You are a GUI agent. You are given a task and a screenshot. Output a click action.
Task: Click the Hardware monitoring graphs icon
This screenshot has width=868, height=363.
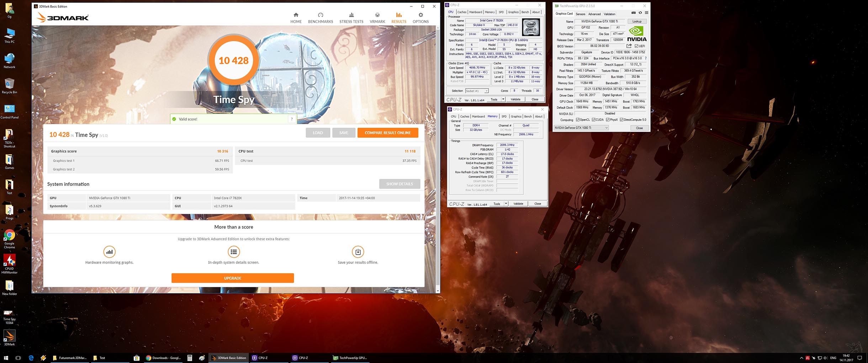(x=109, y=252)
